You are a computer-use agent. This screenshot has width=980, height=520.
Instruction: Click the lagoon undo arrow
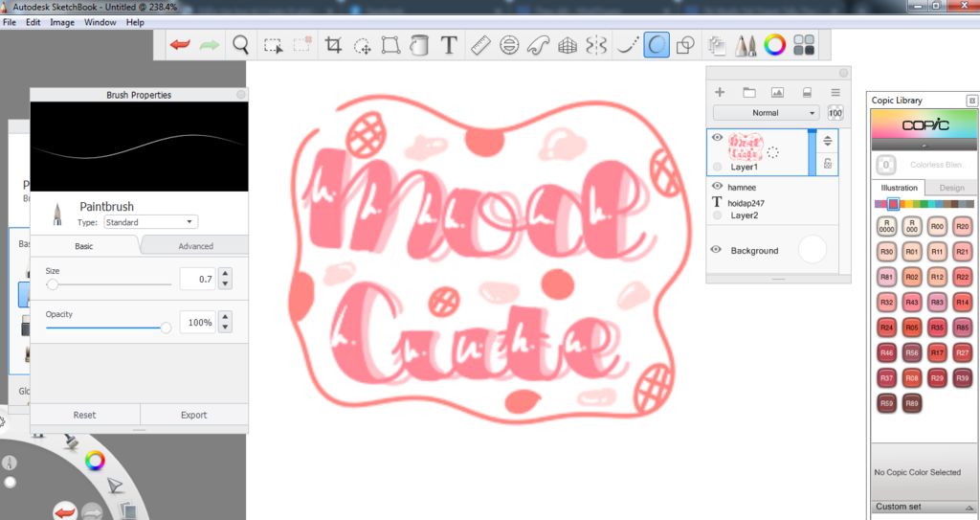coord(64,512)
